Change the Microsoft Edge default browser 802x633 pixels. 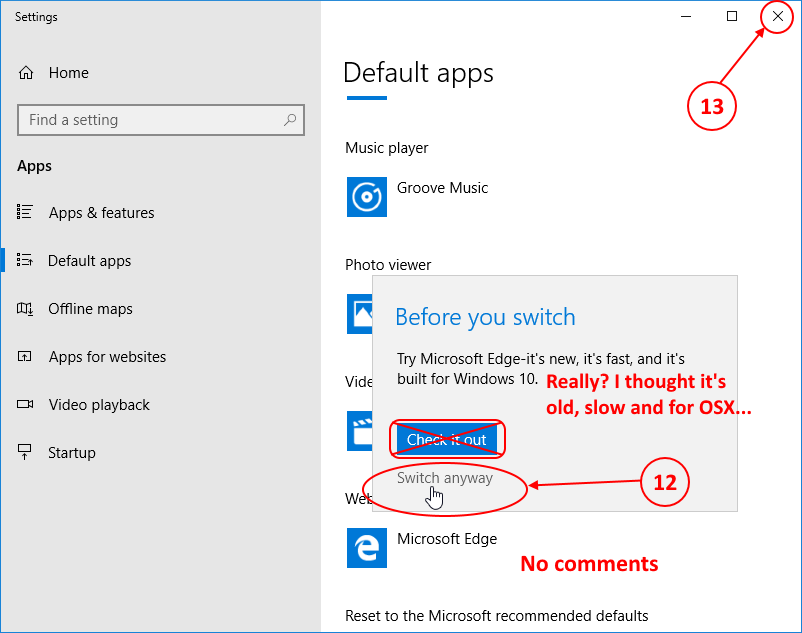(x=422, y=548)
